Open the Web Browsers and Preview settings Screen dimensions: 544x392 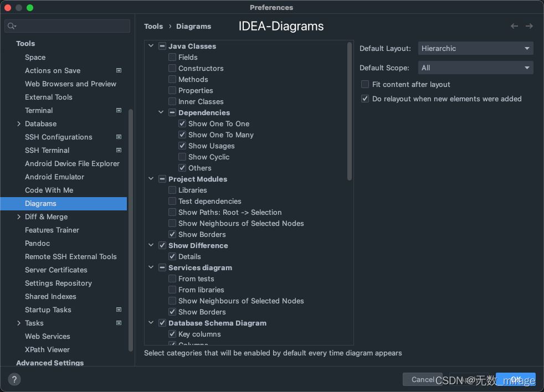click(70, 84)
